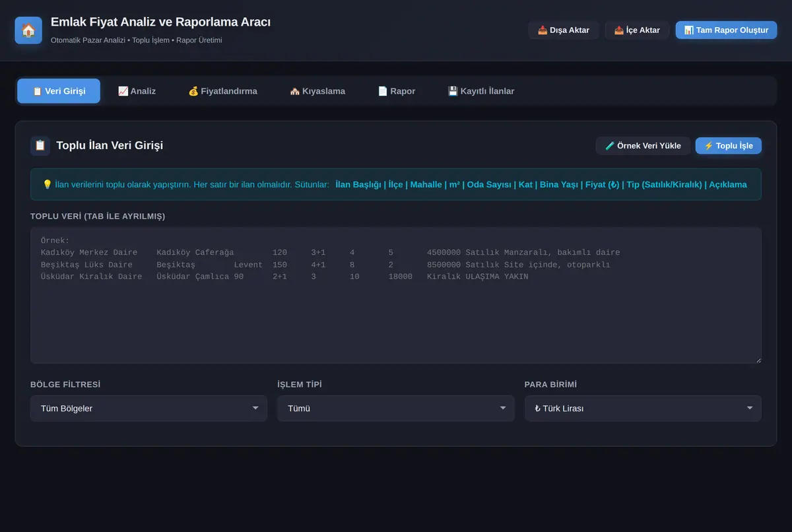Expand the Bölge Filtresi dropdown
Image resolution: width=792 pixels, height=532 pixels.
click(x=148, y=409)
